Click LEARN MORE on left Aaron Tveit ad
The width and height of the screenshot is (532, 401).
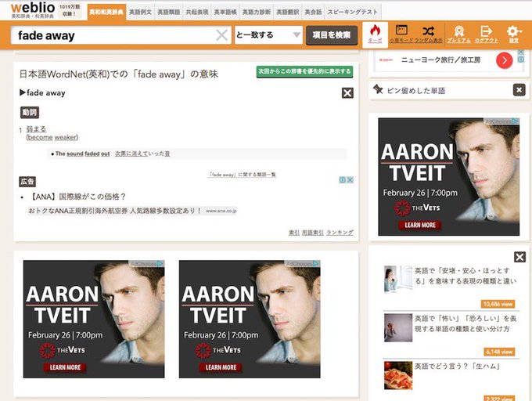pos(65,367)
